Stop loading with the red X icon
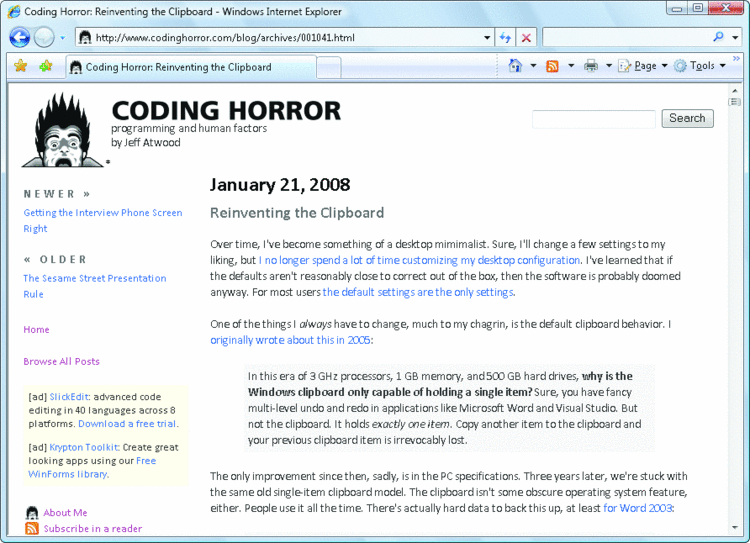 [526, 37]
